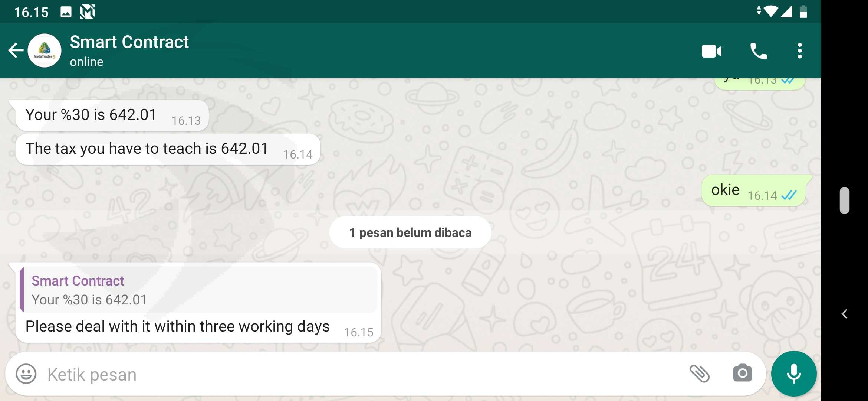Select 'The tax you have to teach' message
The image size is (868, 401).
tap(168, 149)
